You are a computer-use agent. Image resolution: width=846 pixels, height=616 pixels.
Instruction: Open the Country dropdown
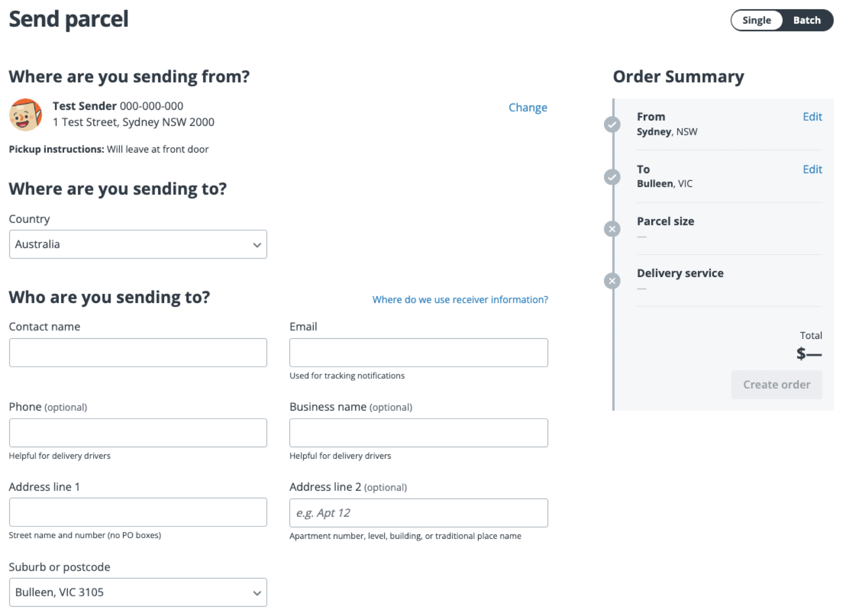pyautogui.click(x=138, y=244)
